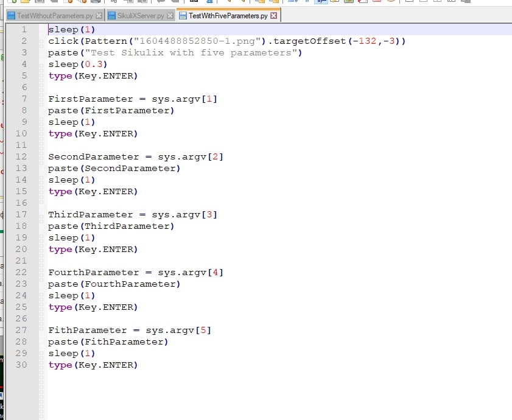Click sleep(1) on line 19
Viewport: 512px width, 420px height.
(x=71, y=238)
